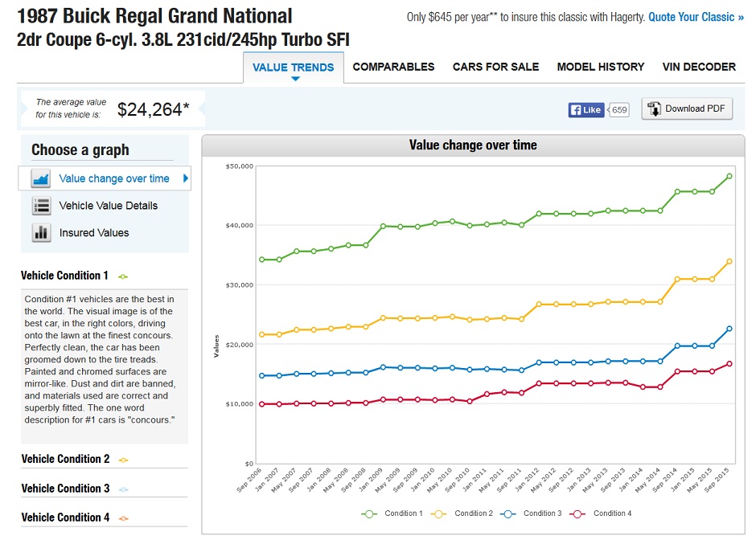Click the Choose a graph heading
756x540 pixels.
click(80, 149)
